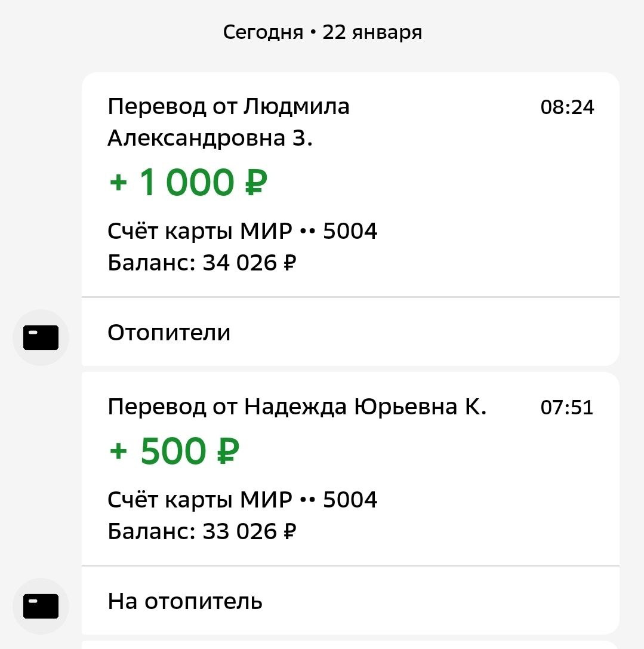Click the 08:24 transaction timestamp
Viewport: 644px width, 649px height.
[567, 107]
